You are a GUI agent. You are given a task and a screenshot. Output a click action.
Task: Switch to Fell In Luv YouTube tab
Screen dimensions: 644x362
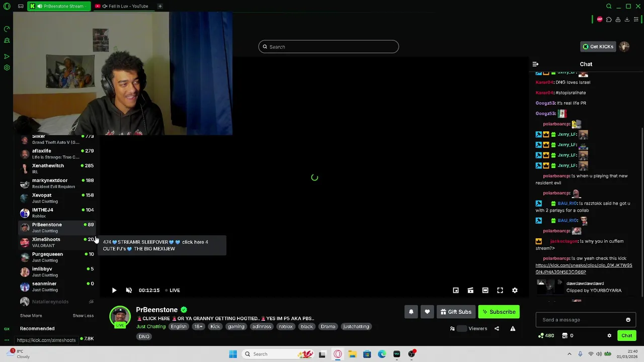click(x=123, y=6)
